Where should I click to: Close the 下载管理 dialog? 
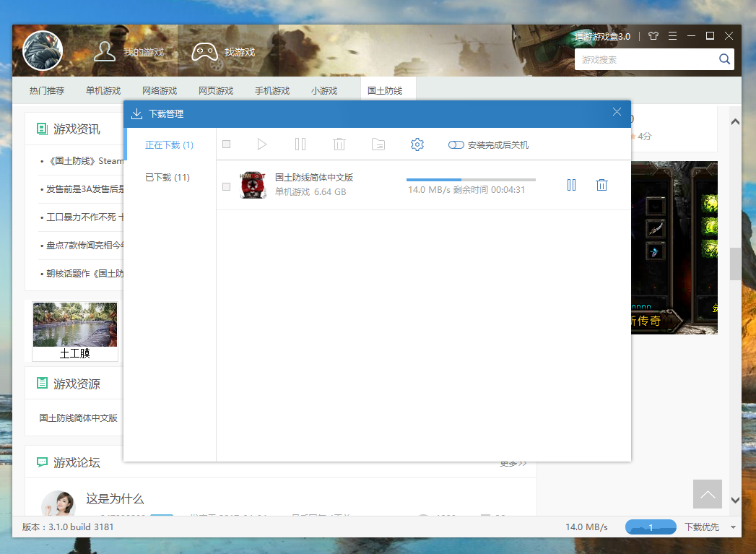click(x=617, y=112)
